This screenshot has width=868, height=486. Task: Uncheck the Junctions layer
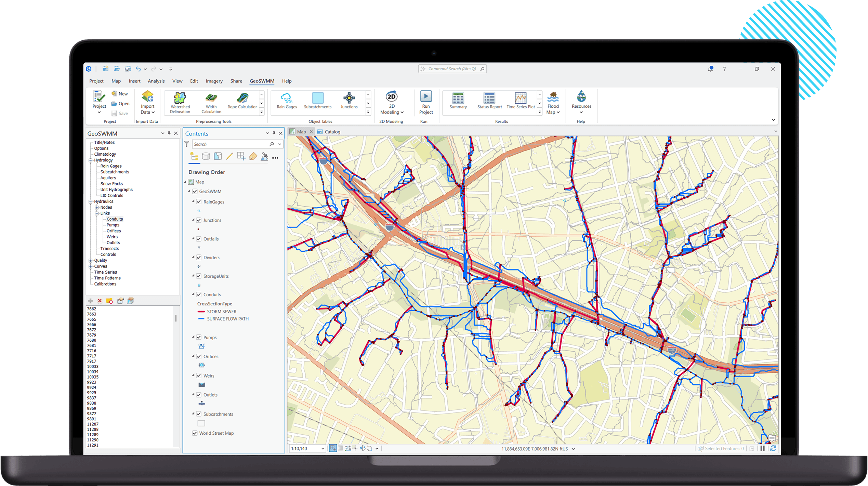[199, 220]
